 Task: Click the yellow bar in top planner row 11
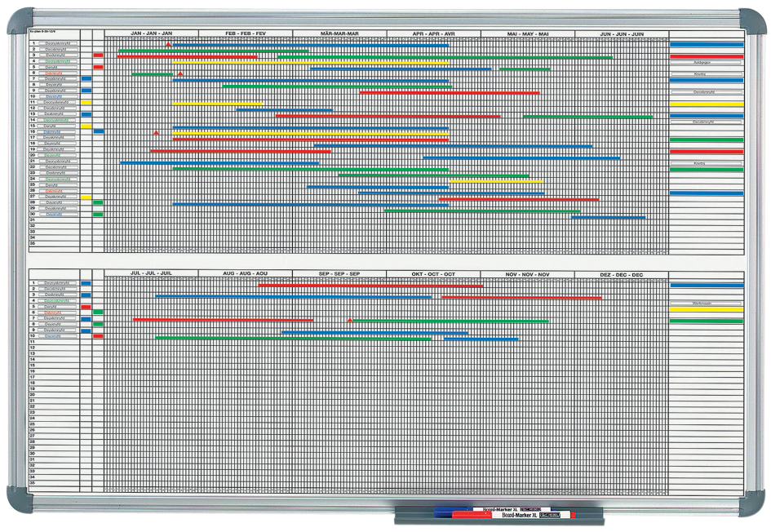(x=218, y=104)
